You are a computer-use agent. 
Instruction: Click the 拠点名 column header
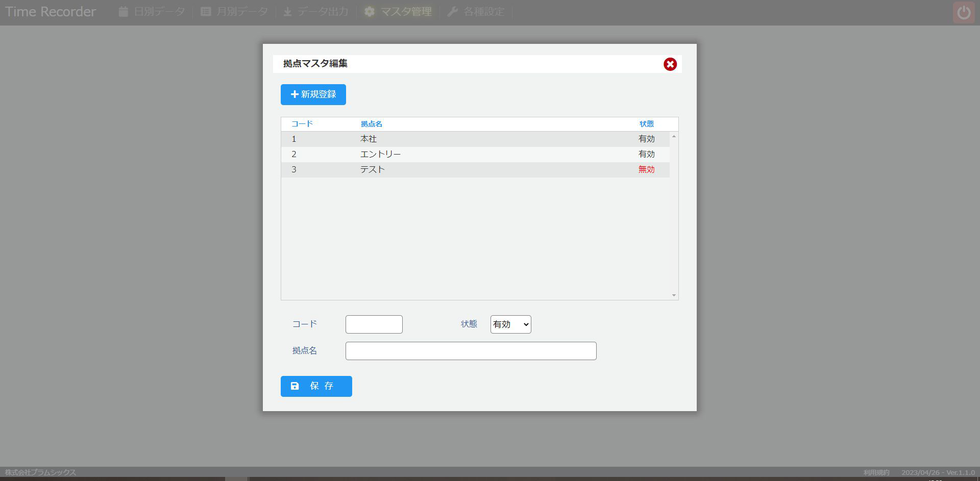371,124
